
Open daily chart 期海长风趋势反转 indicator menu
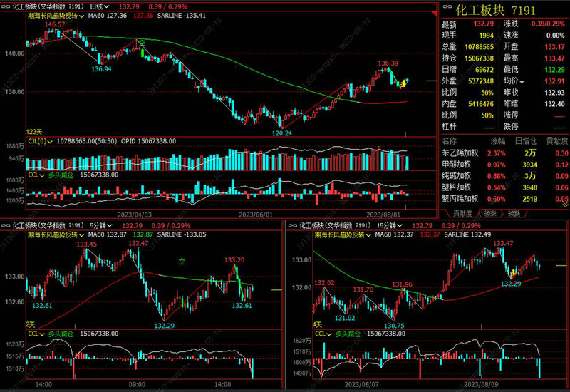click(81, 15)
